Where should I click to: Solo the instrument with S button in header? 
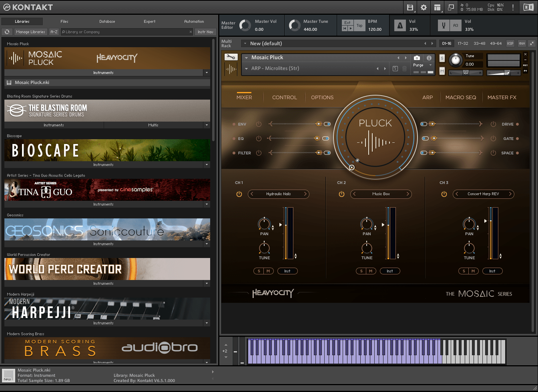442,58
